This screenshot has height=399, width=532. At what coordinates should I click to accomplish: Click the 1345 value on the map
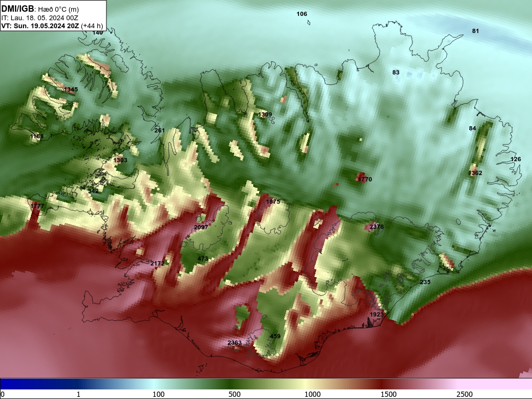71,89
